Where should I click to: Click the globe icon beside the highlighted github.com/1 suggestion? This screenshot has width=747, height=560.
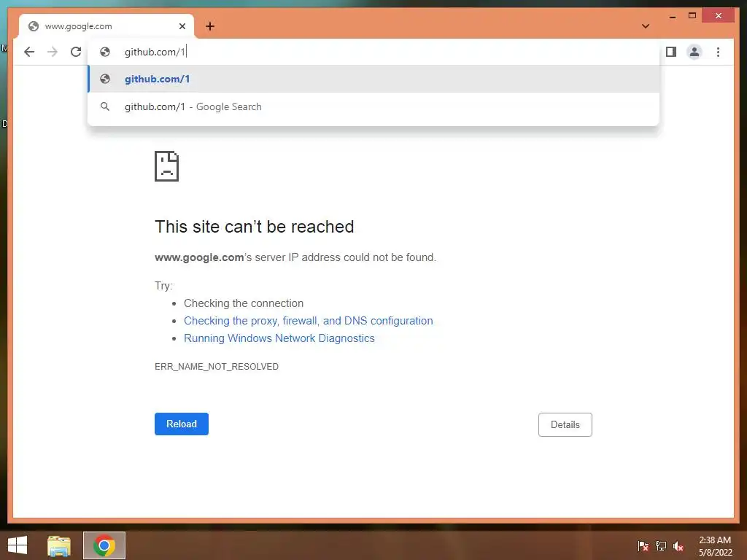[x=105, y=79]
